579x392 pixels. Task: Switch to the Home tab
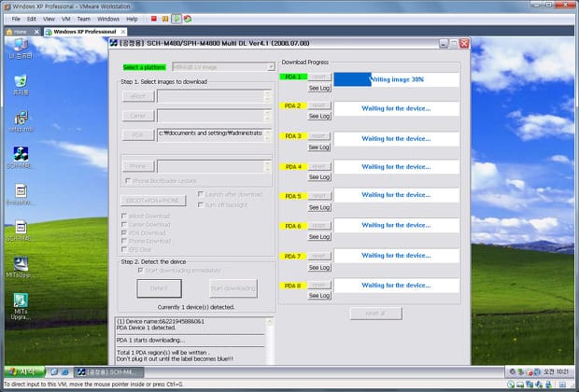(x=22, y=32)
